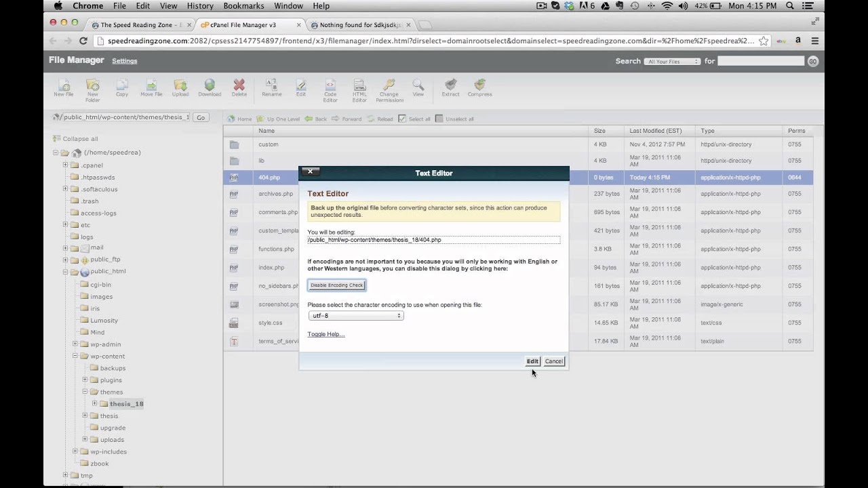Click the Chrome address bar
The height and width of the screenshot is (488, 868).
tap(430, 41)
